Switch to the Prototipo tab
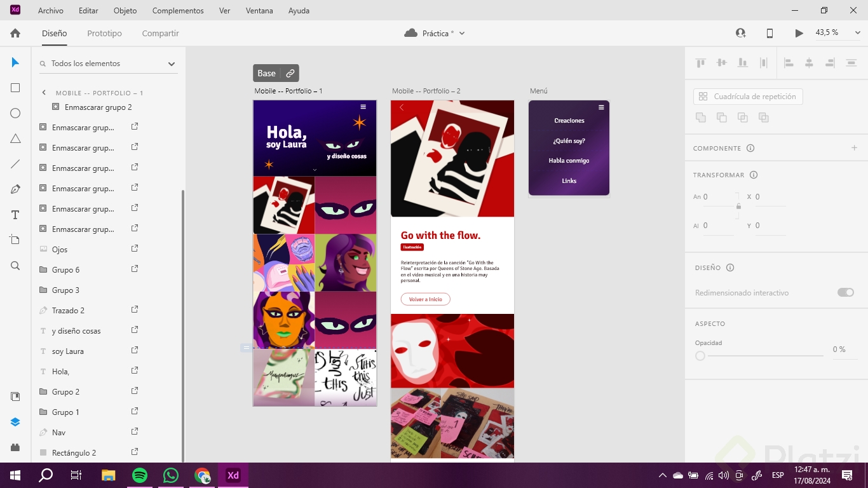 click(x=104, y=33)
